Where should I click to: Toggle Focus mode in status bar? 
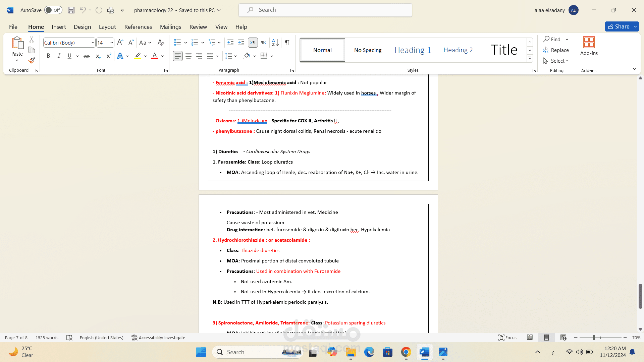tap(507, 338)
